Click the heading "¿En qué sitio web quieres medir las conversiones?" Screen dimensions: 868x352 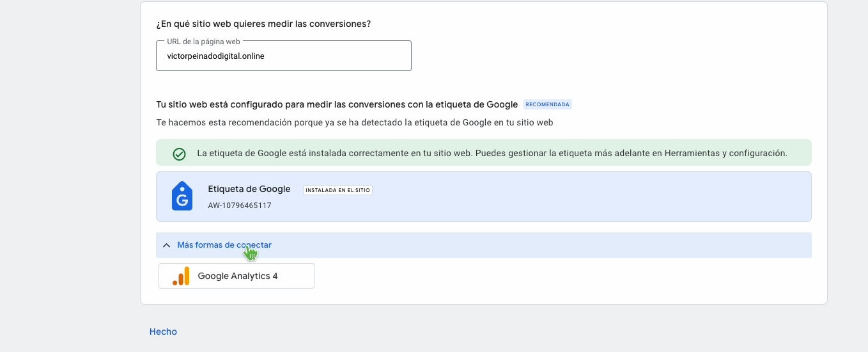(263, 24)
